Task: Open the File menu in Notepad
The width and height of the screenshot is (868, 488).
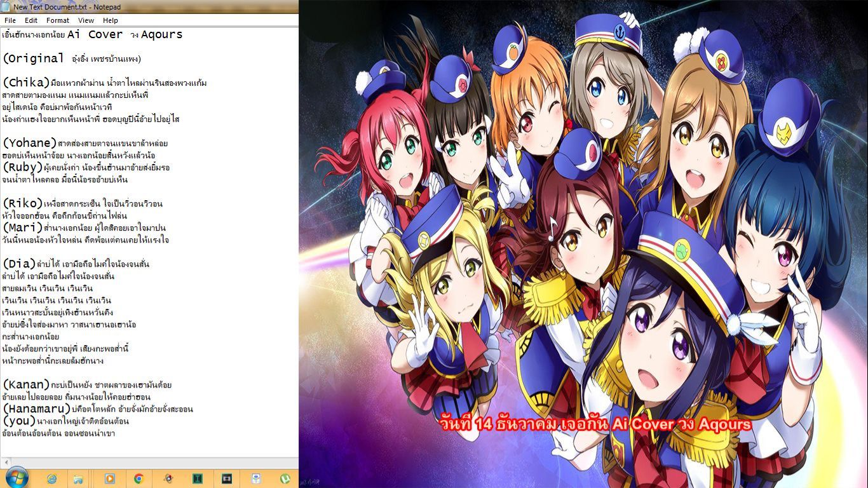Action: point(10,20)
